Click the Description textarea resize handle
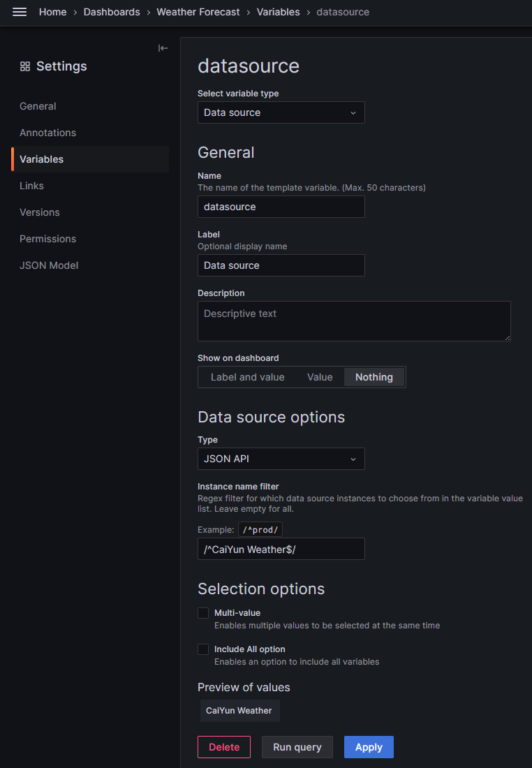Image resolution: width=532 pixels, height=768 pixels. point(507,337)
